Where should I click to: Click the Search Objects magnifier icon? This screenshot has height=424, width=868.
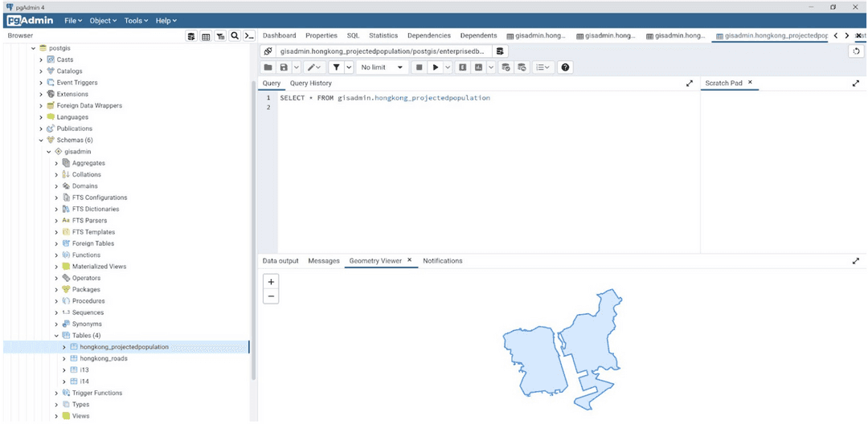click(x=234, y=36)
